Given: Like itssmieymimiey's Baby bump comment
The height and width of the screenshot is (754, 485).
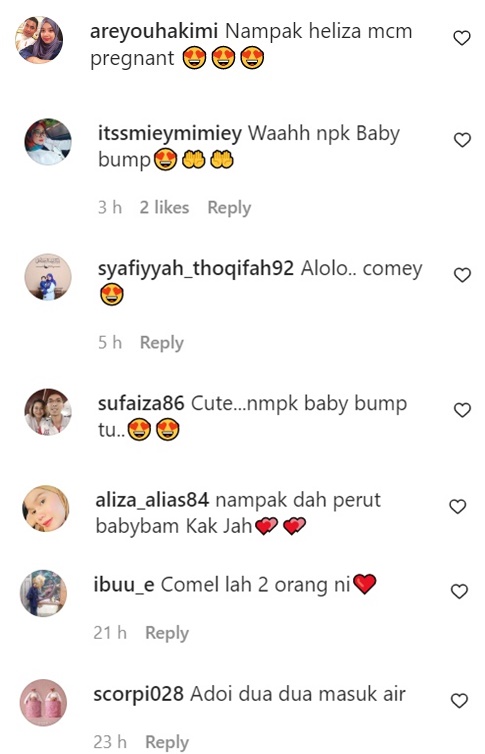Looking at the screenshot, I should point(462,140).
